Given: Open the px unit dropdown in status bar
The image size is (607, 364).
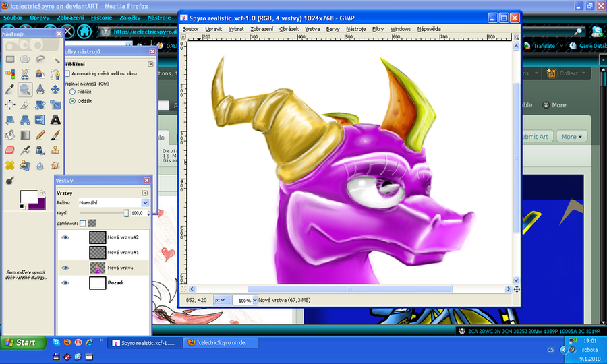Looking at the screenshot, I should coord(222,300).
